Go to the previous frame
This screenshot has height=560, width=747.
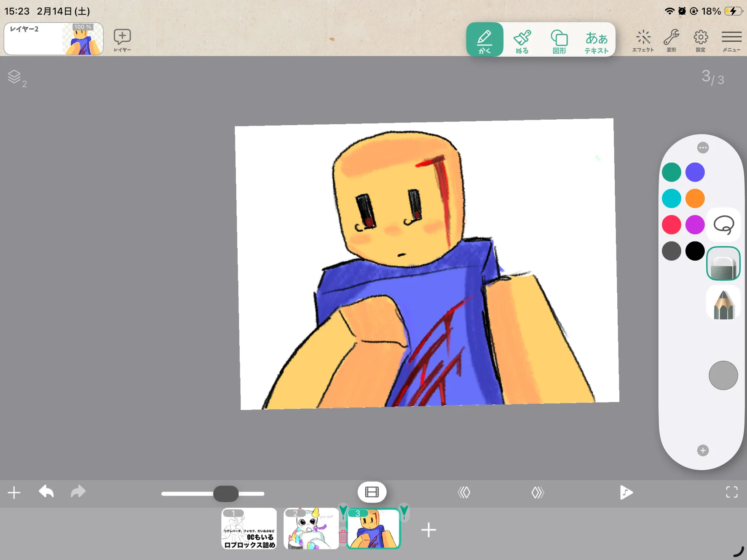[464, 492]
